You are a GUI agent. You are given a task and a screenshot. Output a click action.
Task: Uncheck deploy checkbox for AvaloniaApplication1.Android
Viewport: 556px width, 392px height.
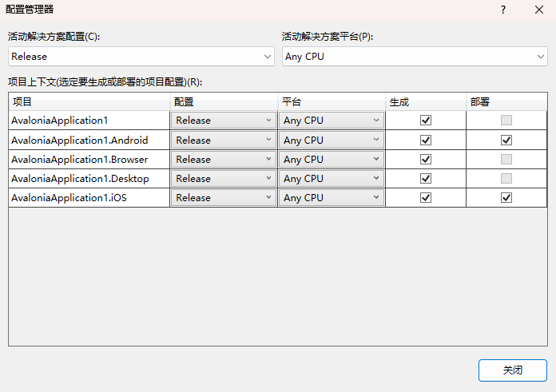click(506, 140)
